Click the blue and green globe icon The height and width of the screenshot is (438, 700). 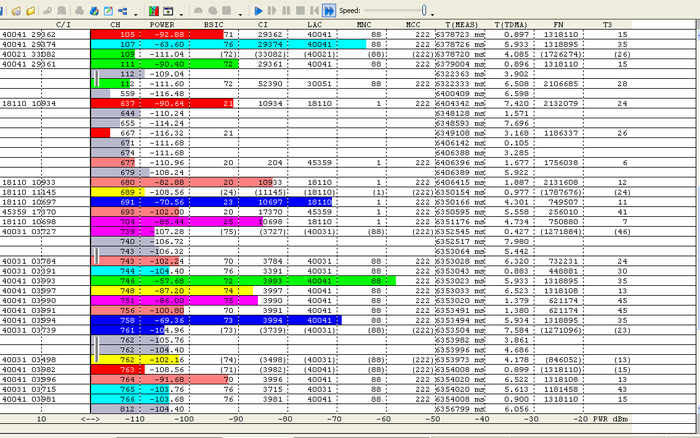tap(94, 11)
